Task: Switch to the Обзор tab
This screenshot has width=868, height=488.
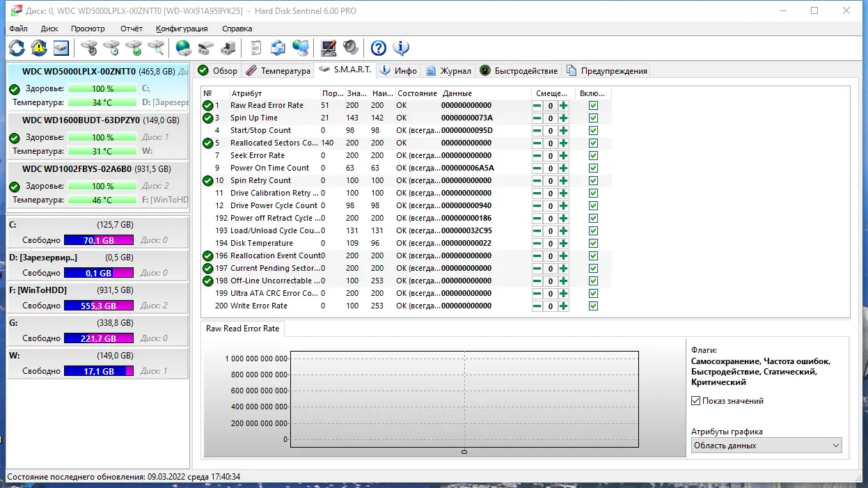Action: [217, 70]
